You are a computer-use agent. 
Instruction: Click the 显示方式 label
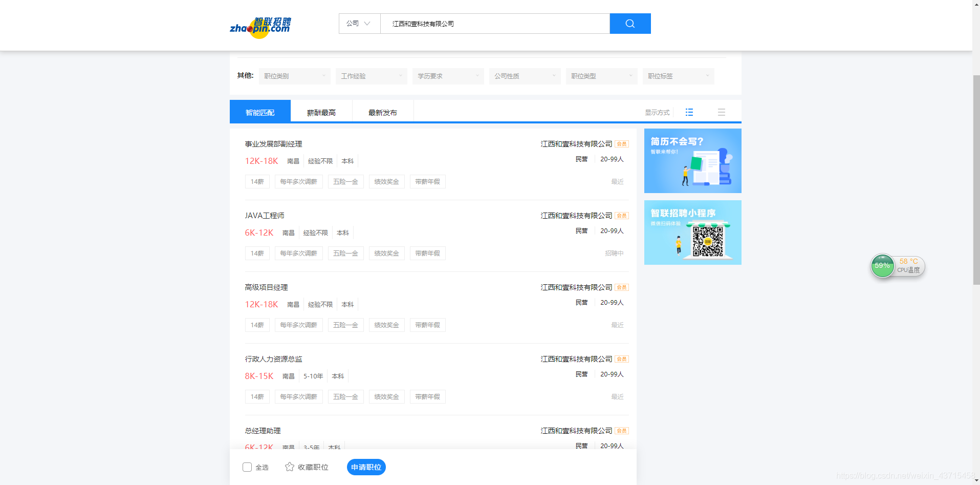coord(657,112)
